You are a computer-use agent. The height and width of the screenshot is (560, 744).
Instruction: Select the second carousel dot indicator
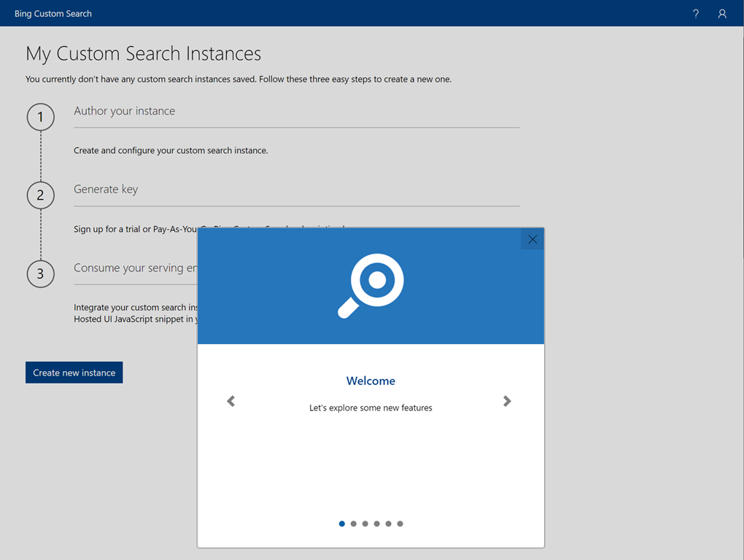pyautogui.click(x=354, y=524)
